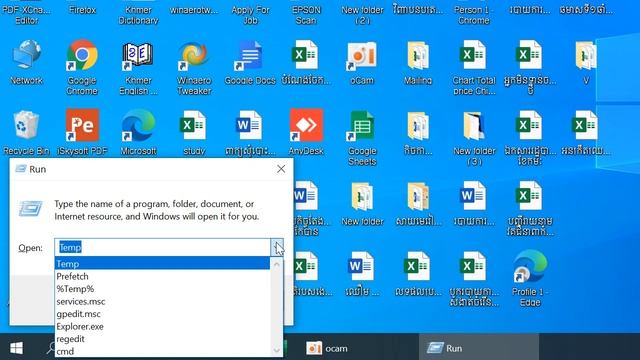Image resolution: width=640 pixels, height=360 pixels.
Task: Select regedit from the history list
Action: coord(162,339)
